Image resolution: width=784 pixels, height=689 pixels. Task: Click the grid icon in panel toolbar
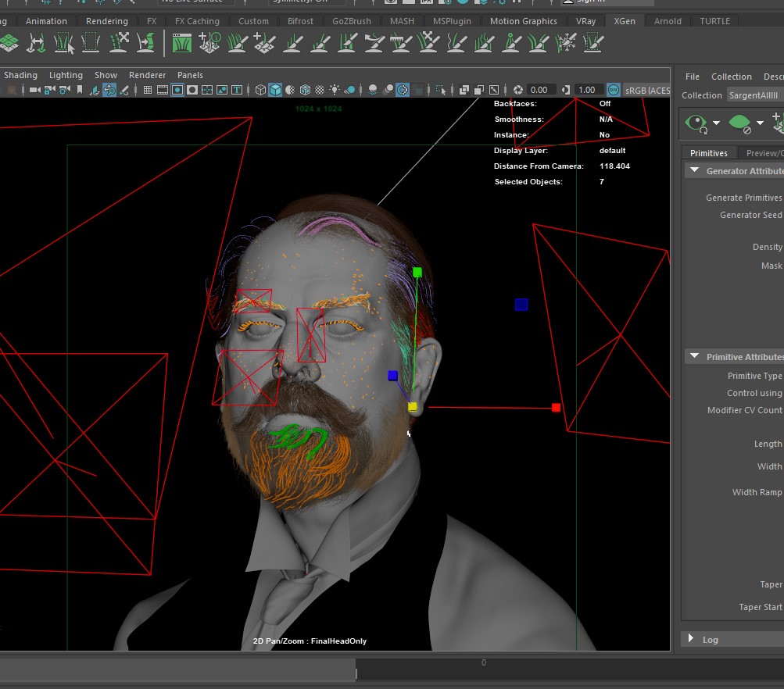147,90
